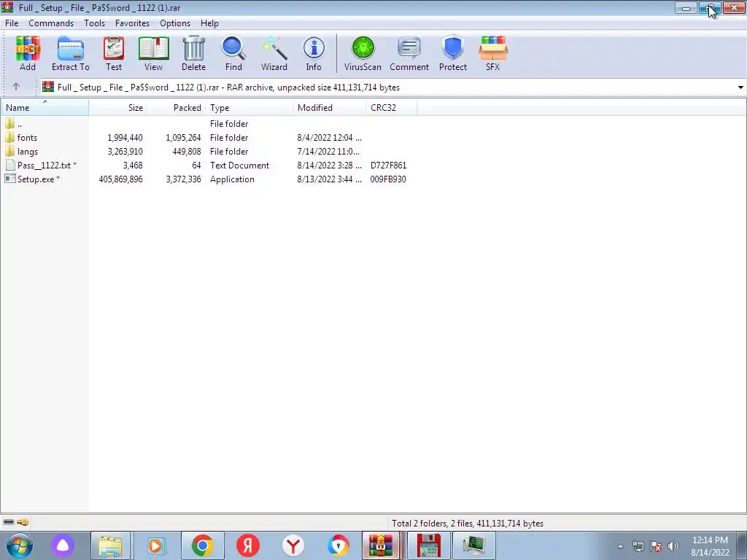
Task: Open the Commands menu
Action: pos(51,23)
